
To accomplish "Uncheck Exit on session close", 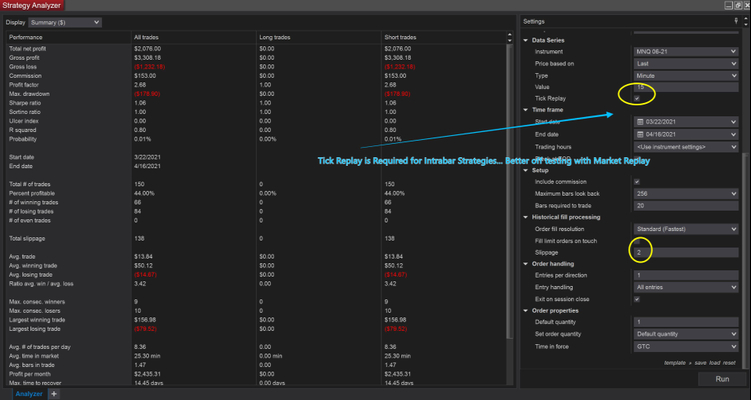I will [x=637, y=298].
